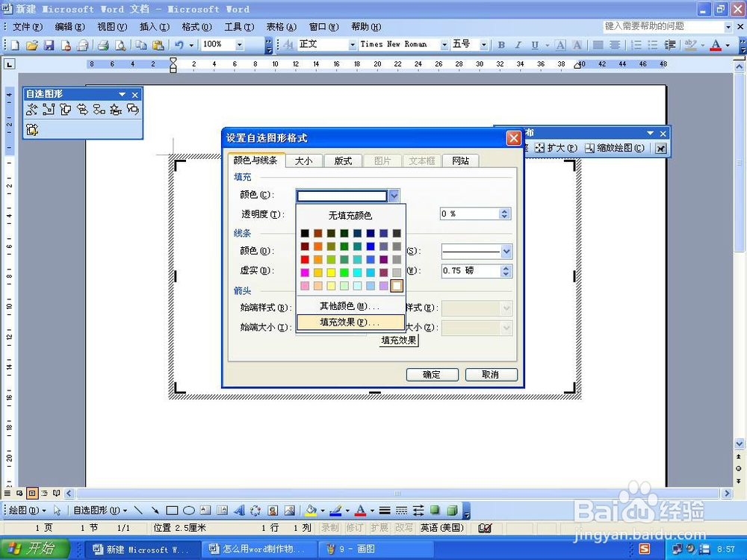The height and width of the screenshot is (560, 747).
Task: Open line style dropdown in dialog
Action: tap(506, 251)
